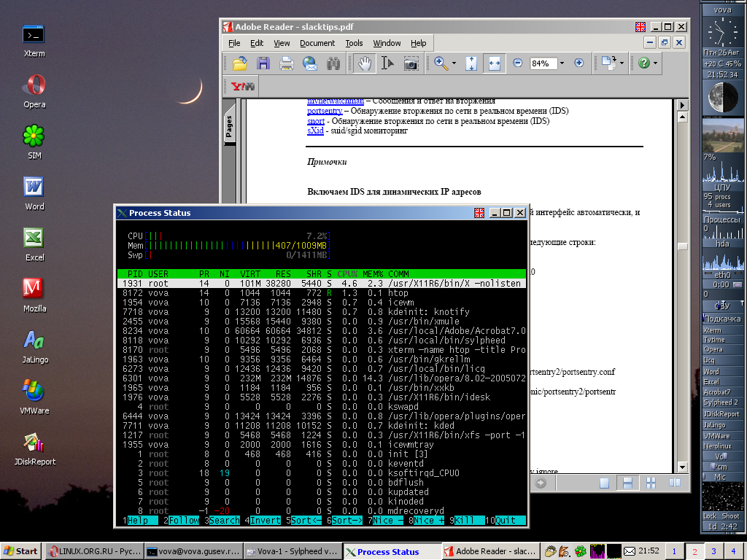Screen dimensions: 747x560
Task: Click the language flag in Process Status titlebar
Action: point(479,213)
